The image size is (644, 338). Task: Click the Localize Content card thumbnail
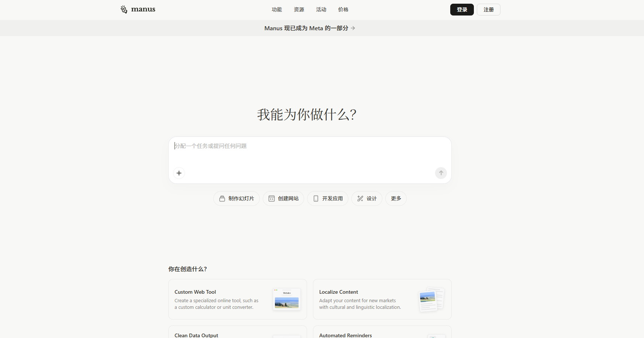click(x=431, y=299)
